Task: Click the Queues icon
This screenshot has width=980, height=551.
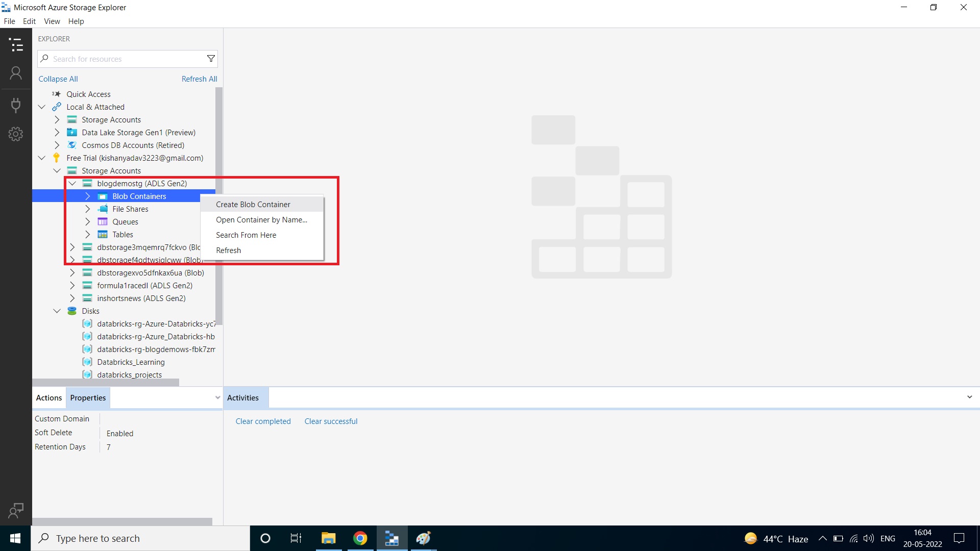Action: [x=103, y=221]
